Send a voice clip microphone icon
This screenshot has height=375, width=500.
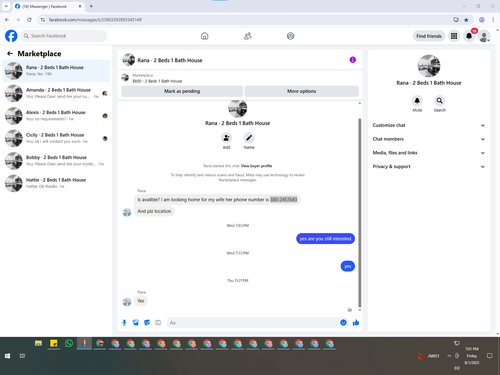coord(124,322)
